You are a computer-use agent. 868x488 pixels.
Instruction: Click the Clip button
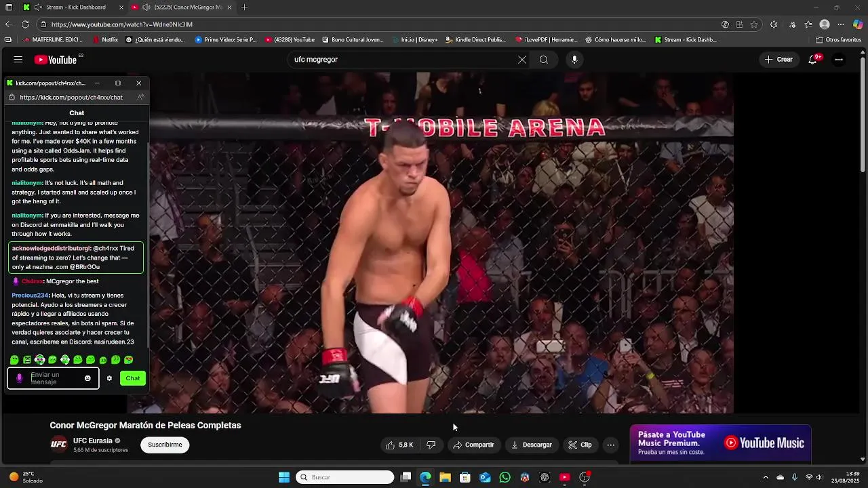pos(580,445)
